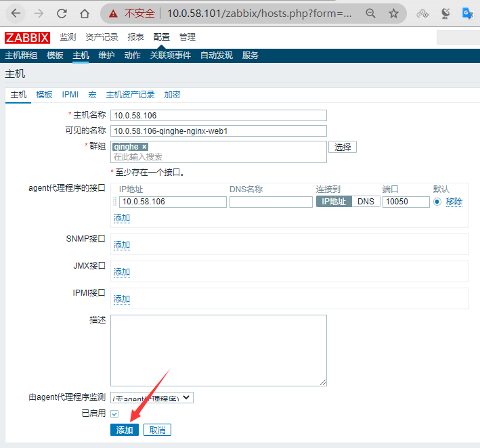Screen dimensions: 480x448
Task: Click the ZABBIX logo
Action: (27, 38)
